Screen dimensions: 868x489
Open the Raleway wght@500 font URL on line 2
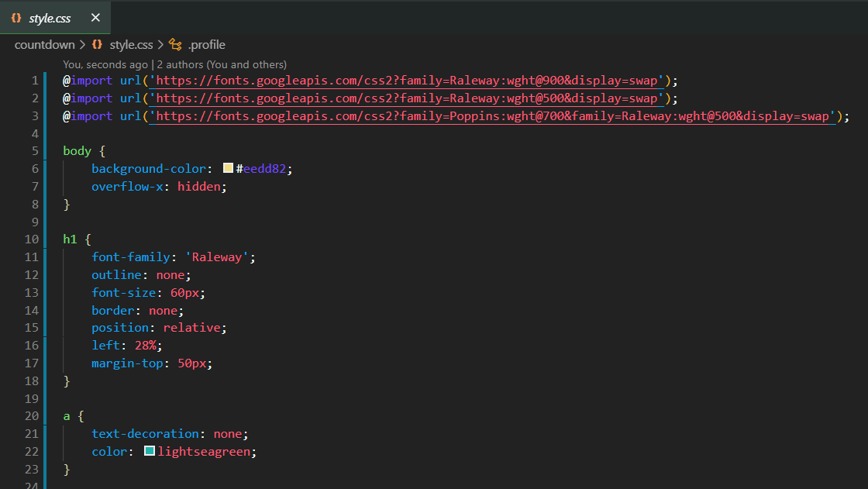click(406, 98)
